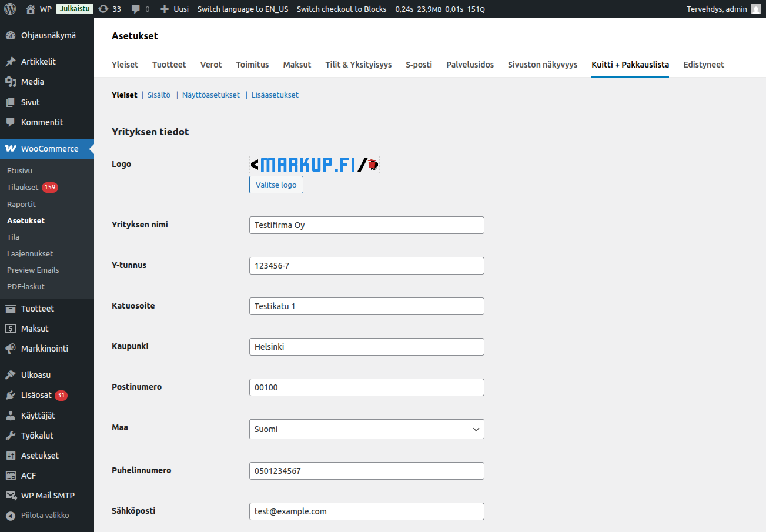Open the Sisältö sub-section link
This screenshot has height=532, width=766.
[x=159, y=95]
